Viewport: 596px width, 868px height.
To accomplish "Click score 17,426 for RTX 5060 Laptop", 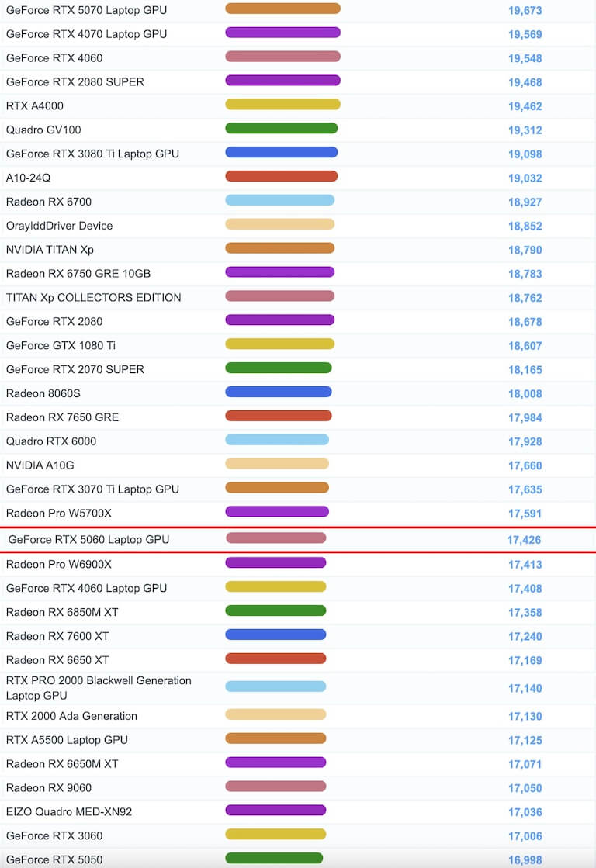I will click(524, 540).
